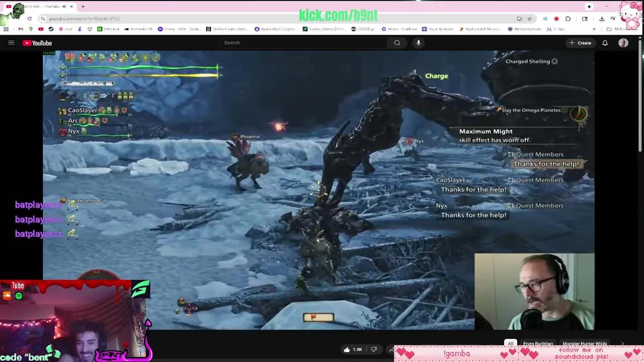Click the install/cast icon in the address bar

click(519, 19)
